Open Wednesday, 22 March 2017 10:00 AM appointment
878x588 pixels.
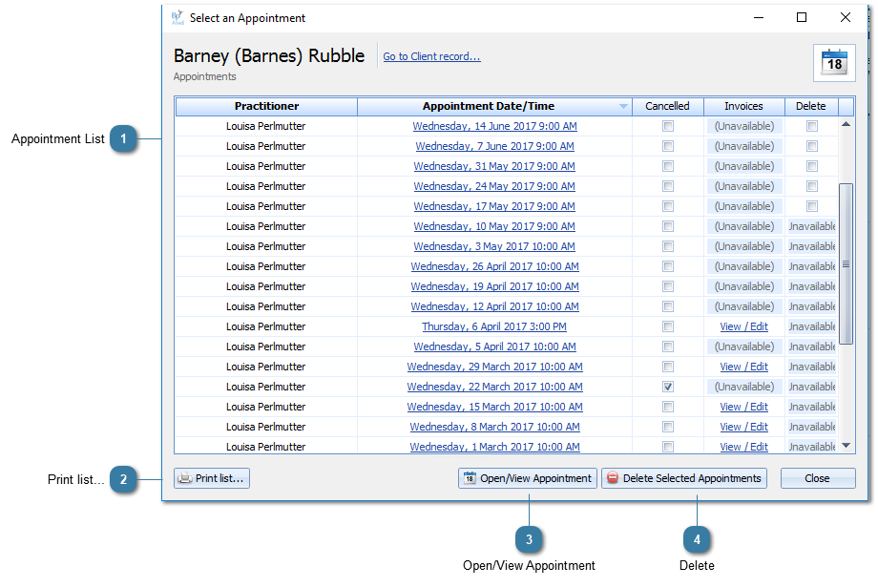(495, 387)
